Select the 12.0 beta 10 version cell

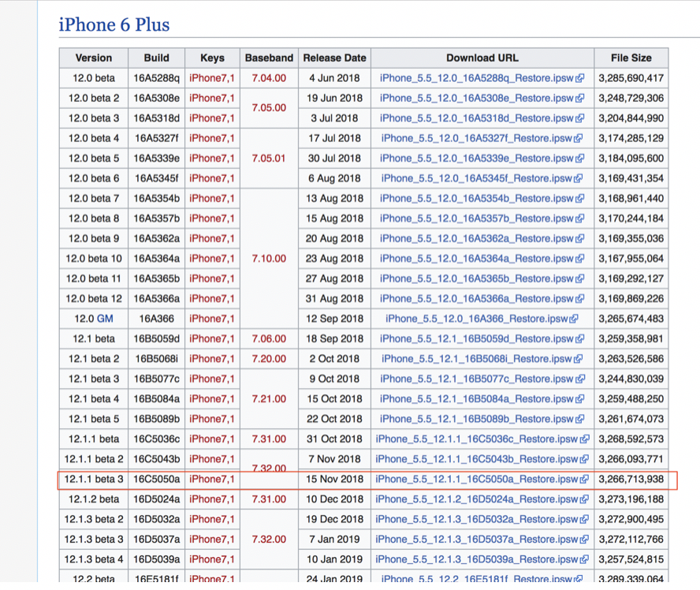94,259
